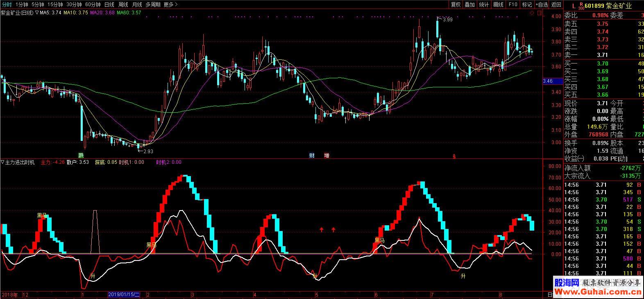Screen dimensions: 644x299
Task: Click the 复权 adjustment button
Action: click(456, 5)
